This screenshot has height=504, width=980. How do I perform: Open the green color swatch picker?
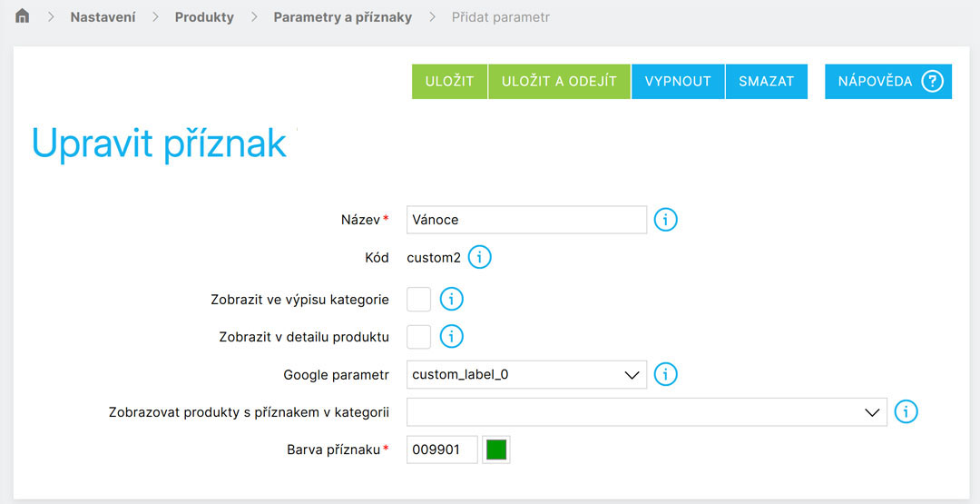point(496,450)
